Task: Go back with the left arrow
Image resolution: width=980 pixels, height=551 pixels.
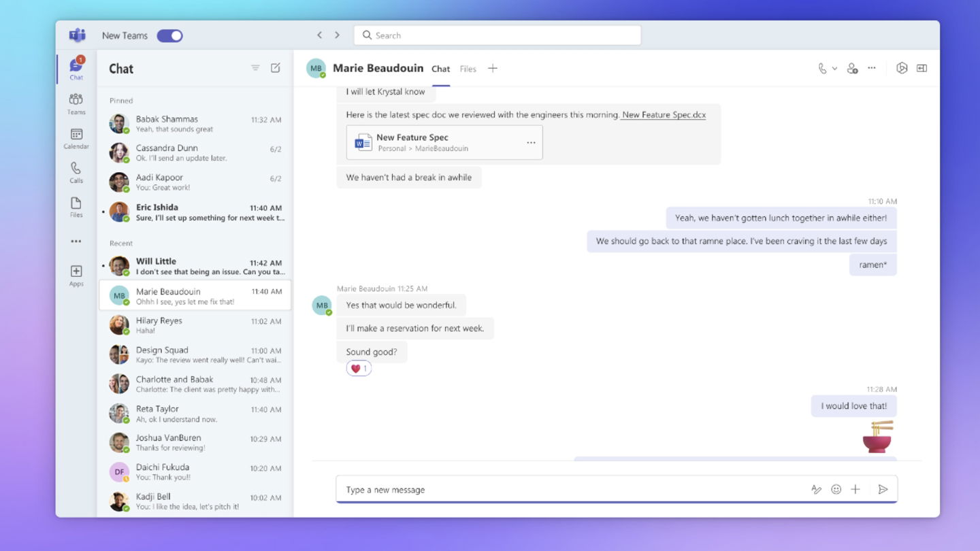Action: click(x=320, y=35)
